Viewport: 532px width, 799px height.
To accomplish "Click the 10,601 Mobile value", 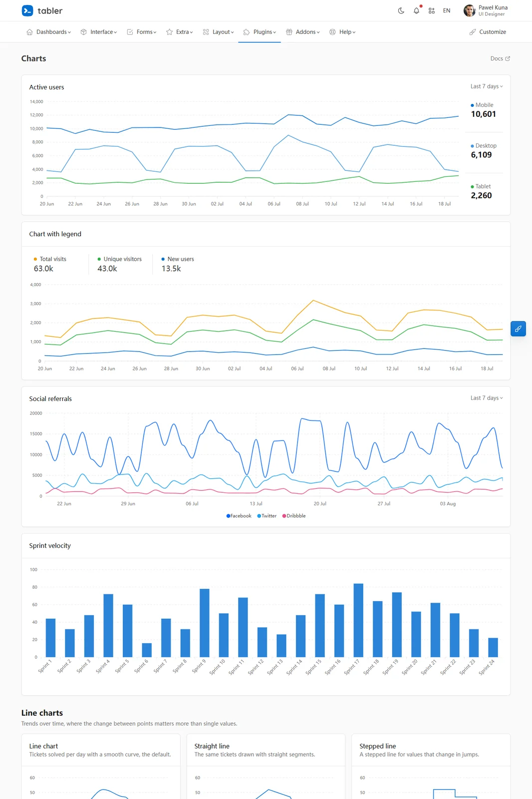I will [483, 114].
